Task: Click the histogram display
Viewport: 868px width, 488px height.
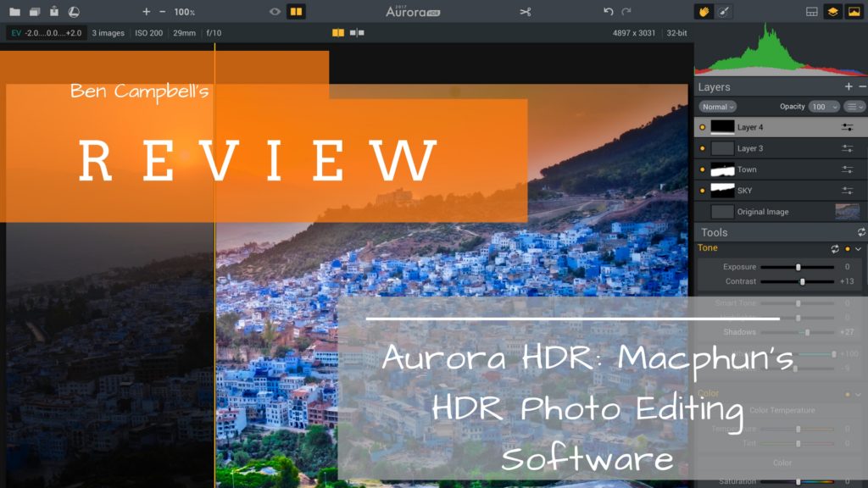Action: click(781, 49)
